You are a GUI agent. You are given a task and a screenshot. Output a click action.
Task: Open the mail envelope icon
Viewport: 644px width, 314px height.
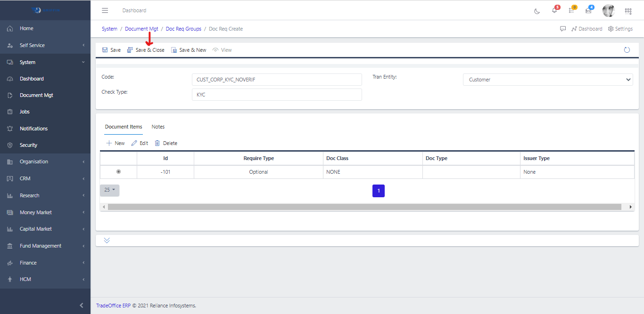click(x=588, y=11)
